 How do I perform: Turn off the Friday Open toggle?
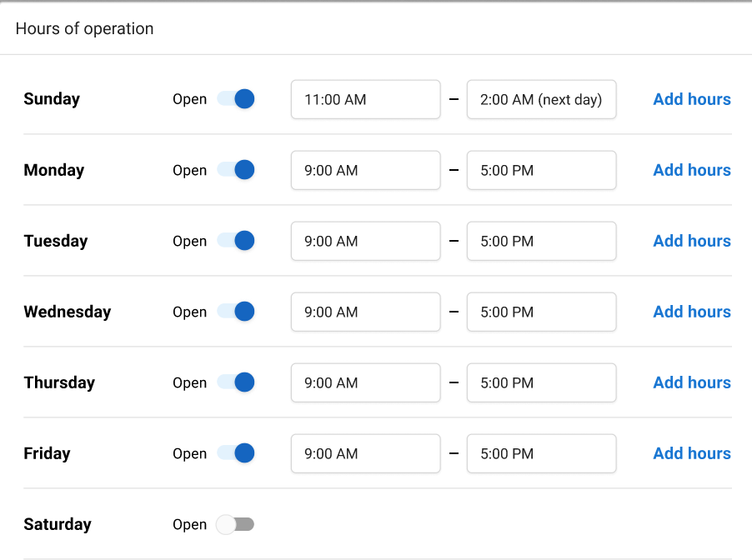pyautogui.click(x=234, y=453)
